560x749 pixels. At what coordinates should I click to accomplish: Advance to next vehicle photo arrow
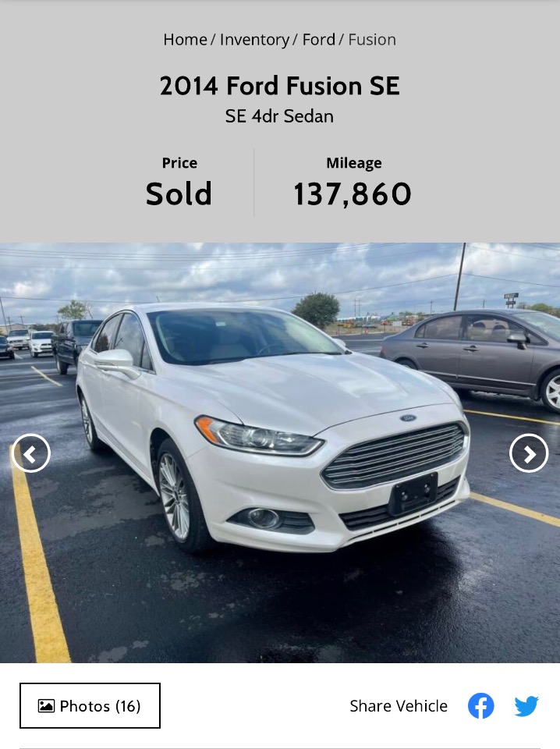529,453
